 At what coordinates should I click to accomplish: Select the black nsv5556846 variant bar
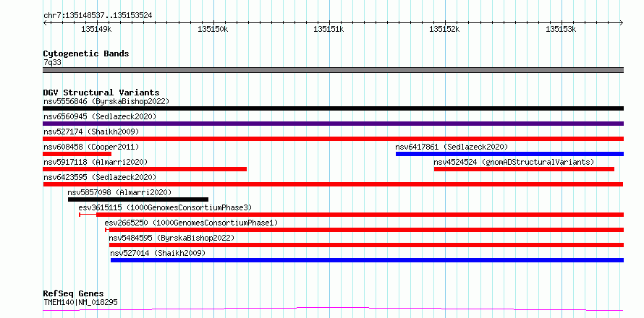click(x=333, y=108)
